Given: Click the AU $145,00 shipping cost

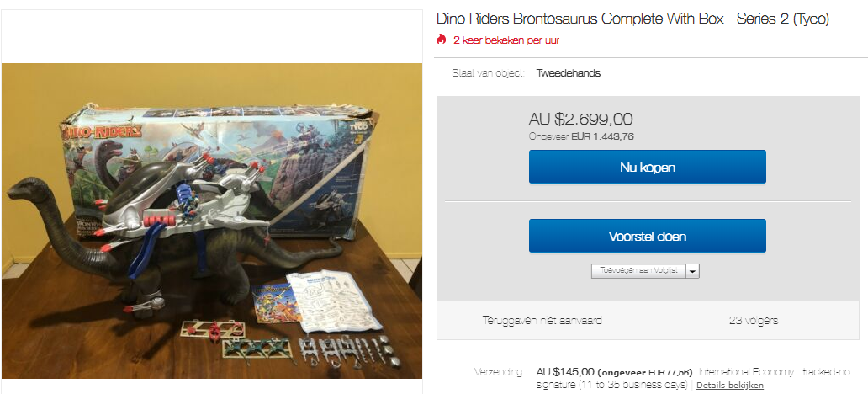Looking at the screenshot, I should [565, 372].
